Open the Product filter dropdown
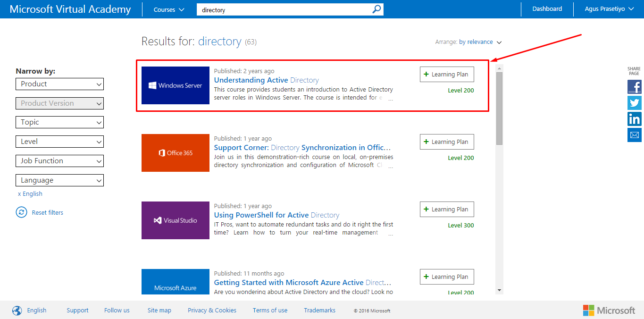Image resolution: width=644 pixels, height=319 pixels. [59, 84]
